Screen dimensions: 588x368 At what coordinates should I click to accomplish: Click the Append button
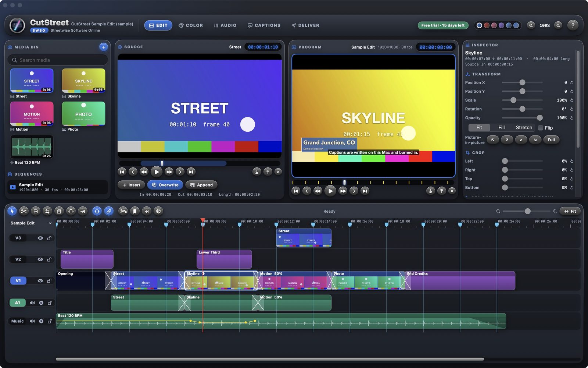[x=201, y=185]
